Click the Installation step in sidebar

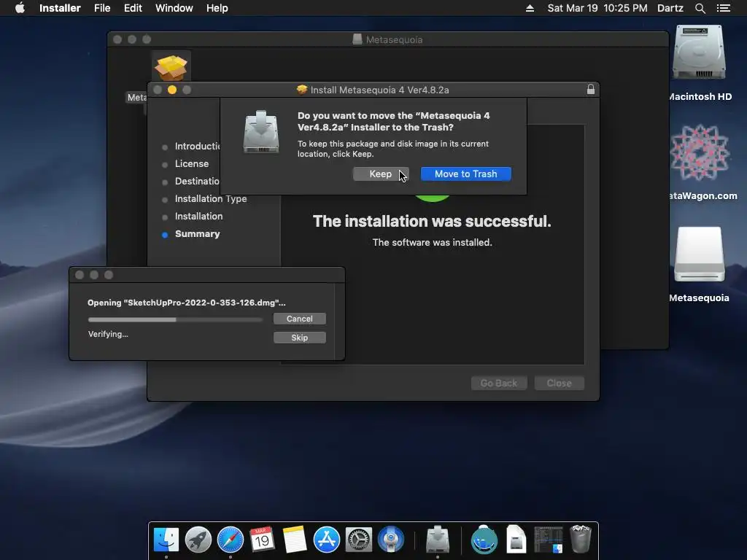click(x=198, y=216)
